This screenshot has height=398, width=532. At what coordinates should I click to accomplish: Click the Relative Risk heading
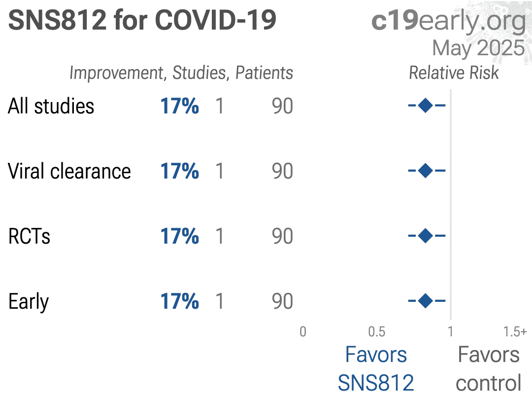point(454,72)
